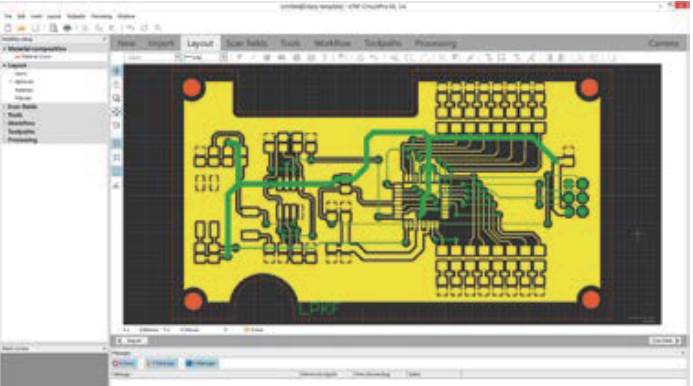The image size is (693, 386).
Task: Click the print icon in main toolbar
Action: (x=67, y=28)
